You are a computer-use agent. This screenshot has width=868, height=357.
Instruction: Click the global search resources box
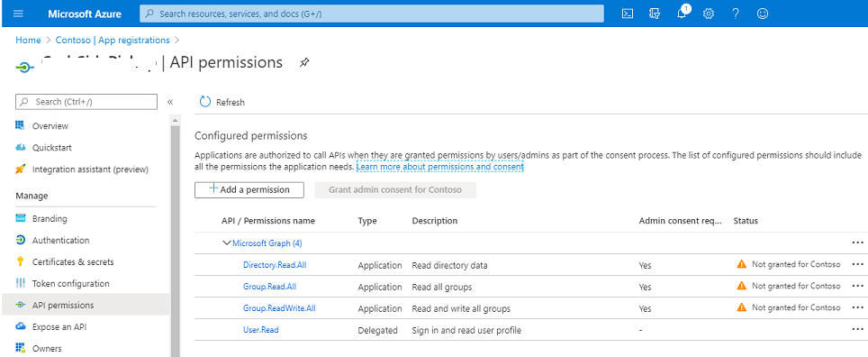(372, 14)
